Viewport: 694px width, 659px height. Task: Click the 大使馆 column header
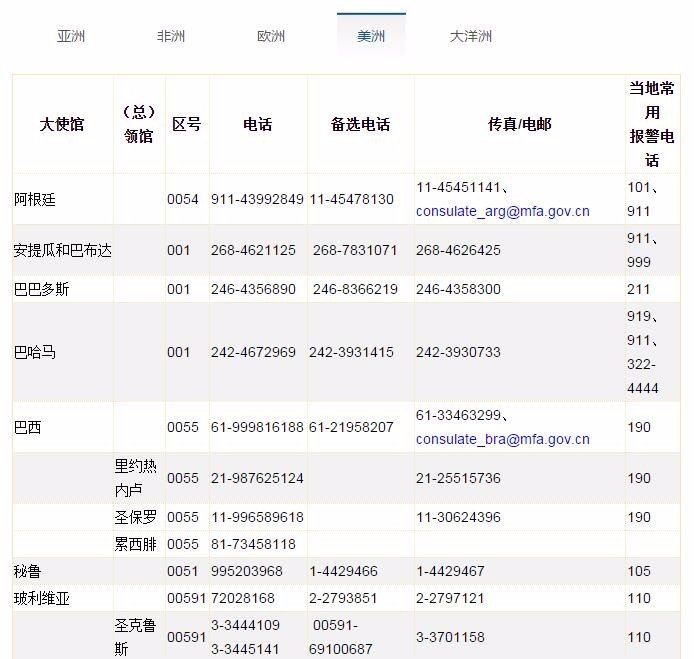pos(62,124)
